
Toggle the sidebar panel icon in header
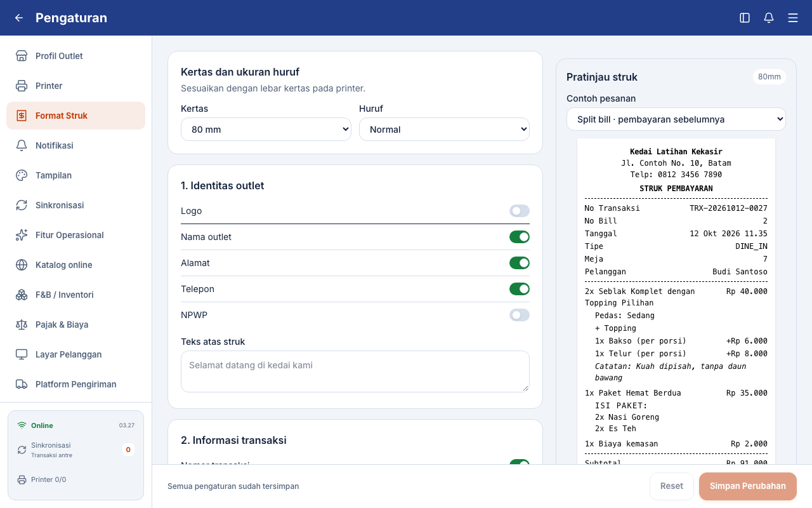[745, 18]
